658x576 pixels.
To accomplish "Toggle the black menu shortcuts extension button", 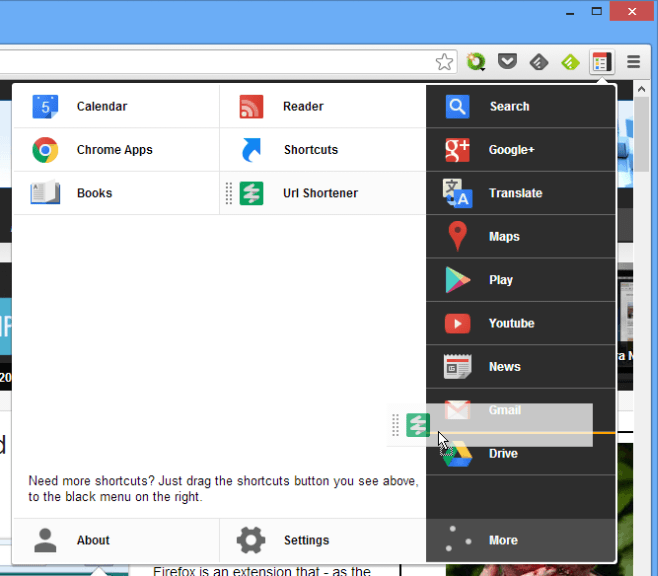I will tap(602, 63).
